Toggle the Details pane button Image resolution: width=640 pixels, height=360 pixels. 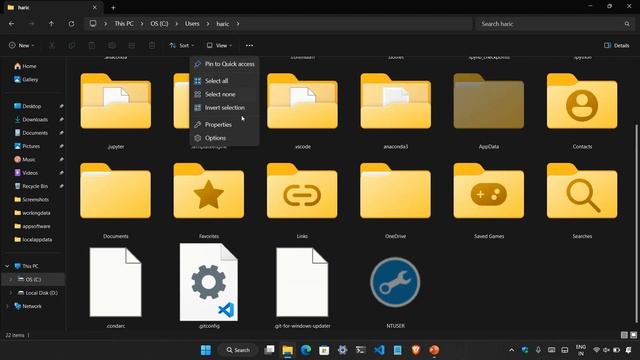pos(616,45)
